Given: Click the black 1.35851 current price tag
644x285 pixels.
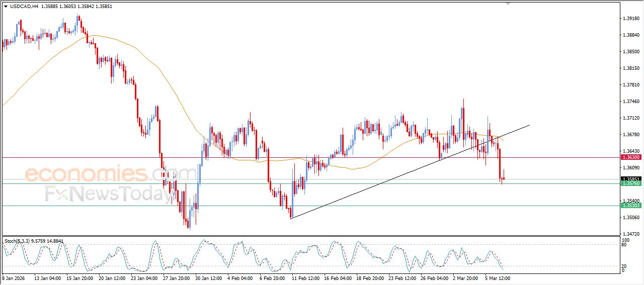Looking at the screenshot, I should (630, 179).
